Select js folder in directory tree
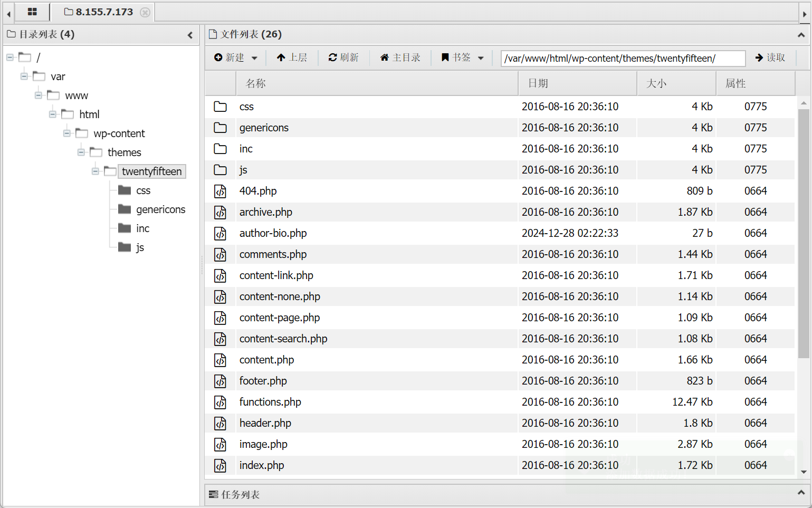This screenshot has height=508, width=812. (140, 247)
